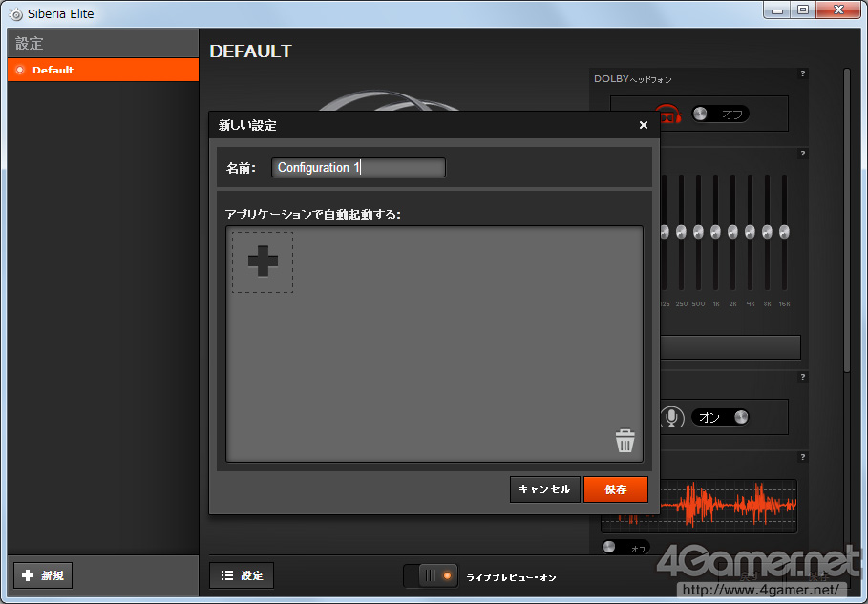Viewport: 868px width, 604px height.
Task: Click the 名前 text field containing Configuration 1
Action: tap(358, 168)
